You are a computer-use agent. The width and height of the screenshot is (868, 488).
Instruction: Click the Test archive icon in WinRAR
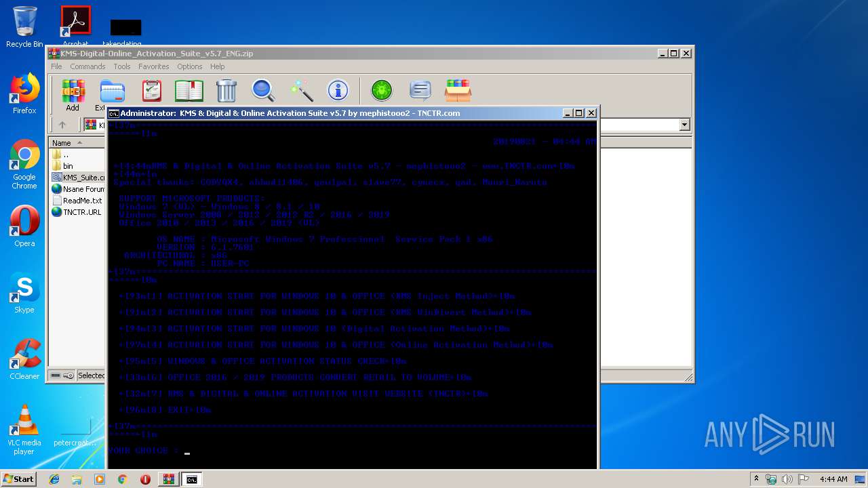pos(151,90)
